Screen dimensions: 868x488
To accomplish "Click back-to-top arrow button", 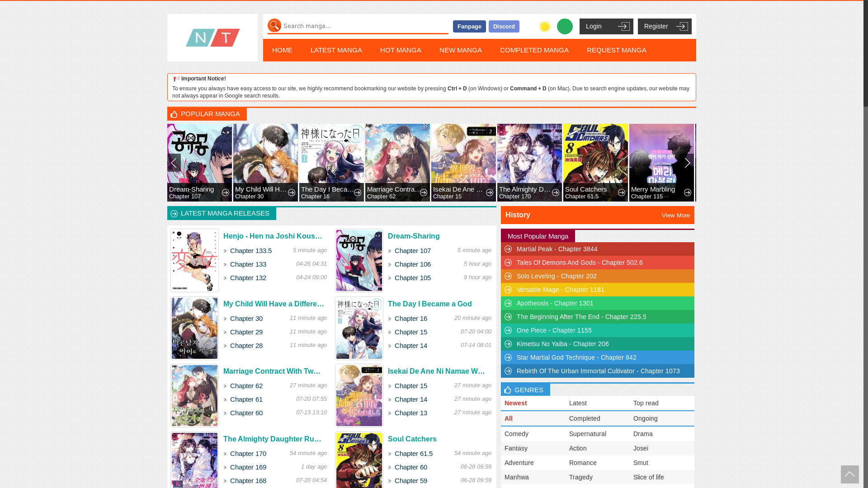I will pos(850,474).
